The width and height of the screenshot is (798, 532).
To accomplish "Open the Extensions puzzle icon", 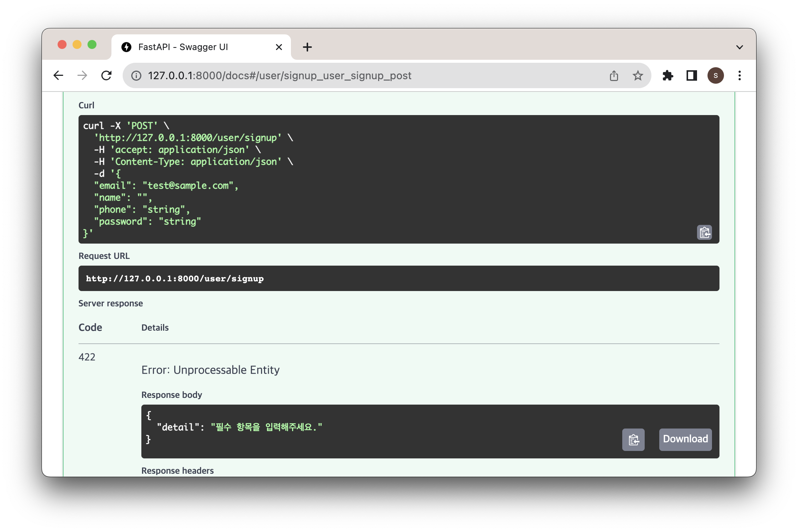I will [x=667, y=76].
